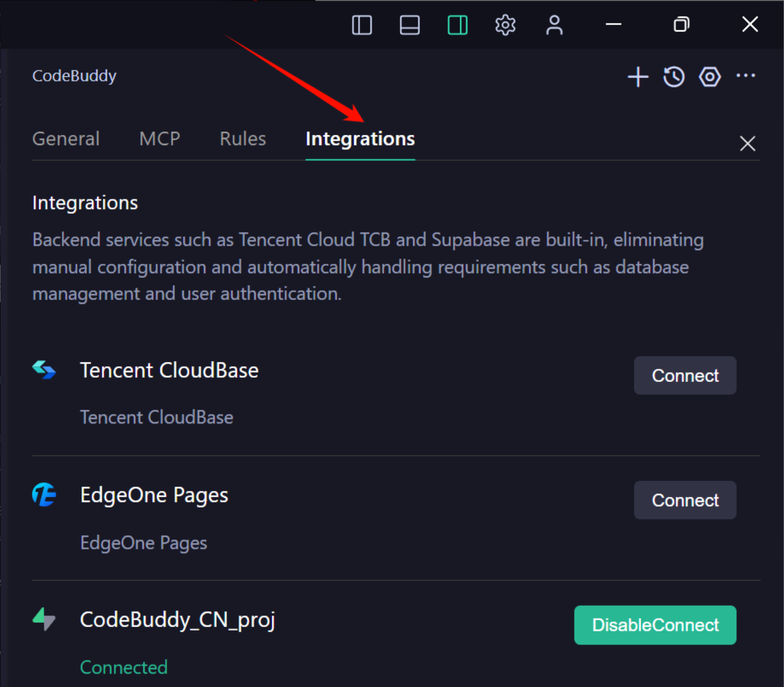Image resolution: width=784 pixels, height=687 pixels.
Task: Open the user account profile icon
Action: 554,25
